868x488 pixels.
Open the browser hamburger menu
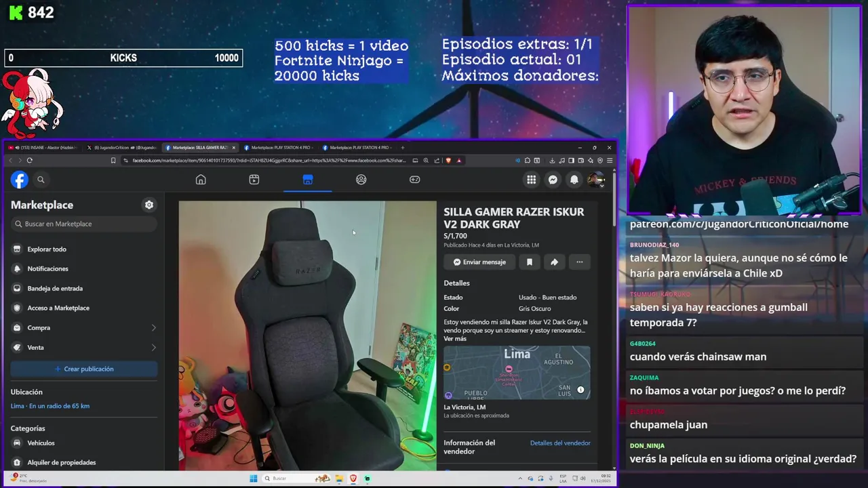[x=610, y=161]
